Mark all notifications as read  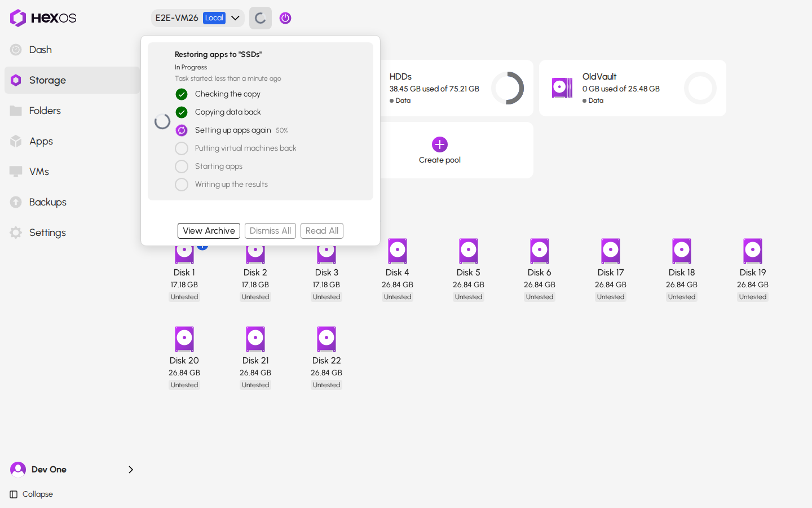click(322, 231)
